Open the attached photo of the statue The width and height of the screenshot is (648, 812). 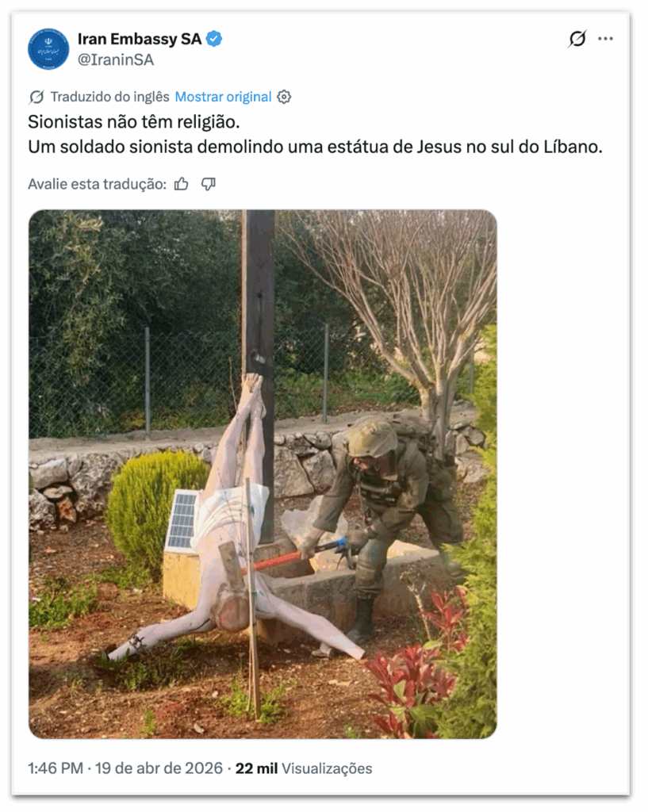pyautogui.click(x=263, y=474)
